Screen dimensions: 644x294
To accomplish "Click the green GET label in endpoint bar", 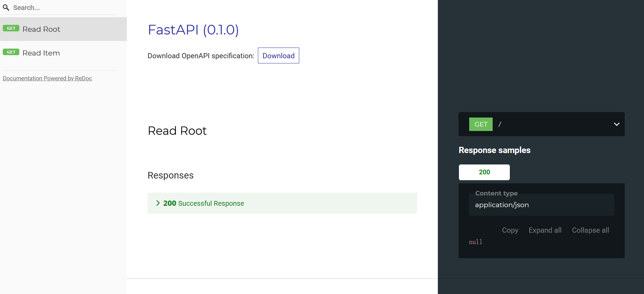I will pos(481,124).
